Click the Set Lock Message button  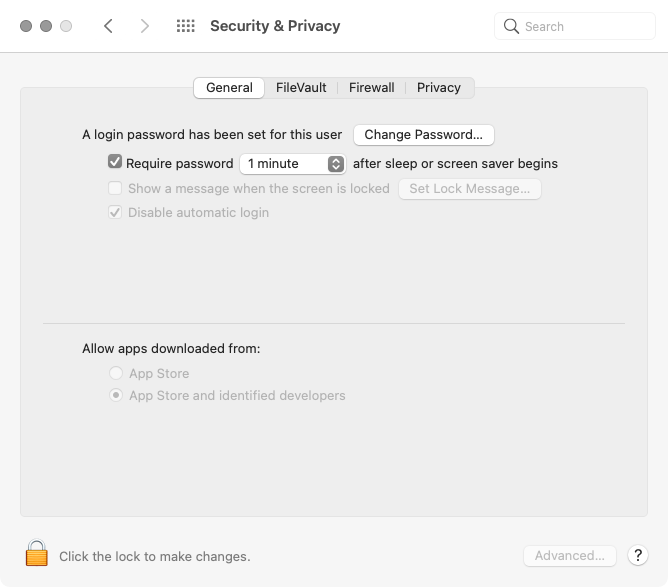(469, 188)
